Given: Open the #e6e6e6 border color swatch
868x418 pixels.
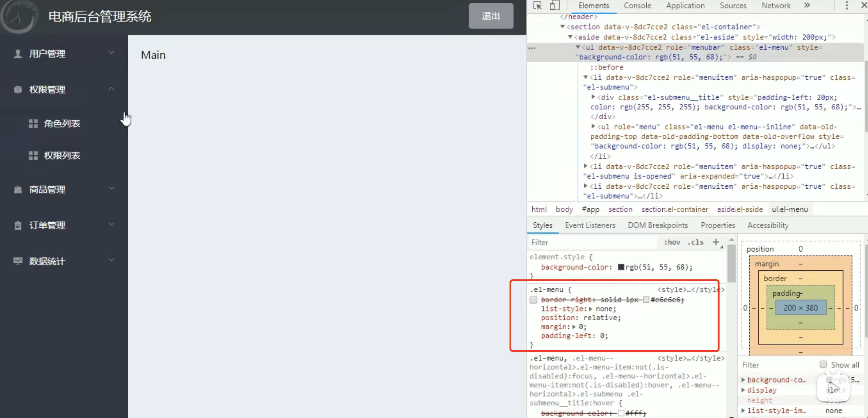Looking at the screenshot, I should point(646,300).
